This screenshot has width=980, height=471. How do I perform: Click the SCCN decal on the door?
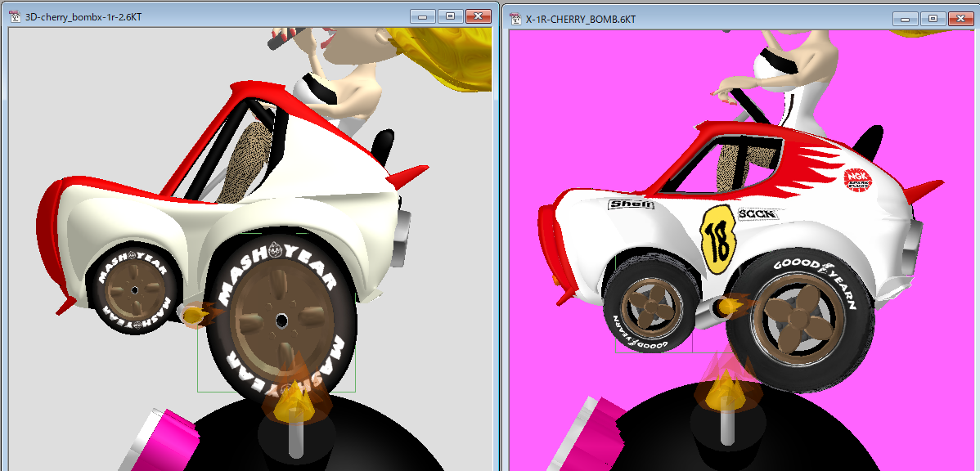[x=759, y=214]
